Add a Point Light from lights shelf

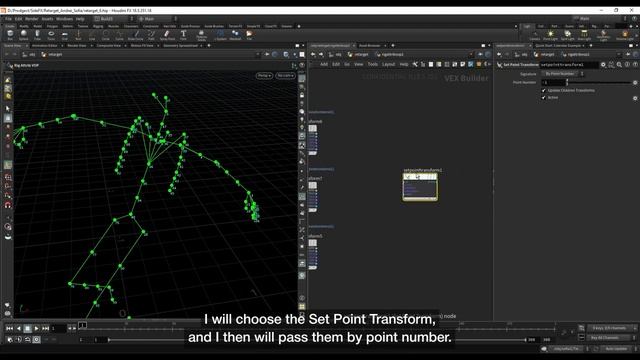[550, 36]
